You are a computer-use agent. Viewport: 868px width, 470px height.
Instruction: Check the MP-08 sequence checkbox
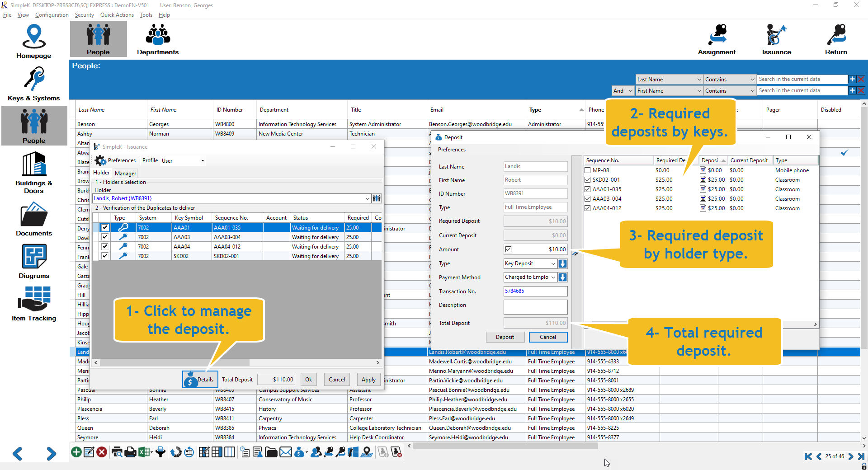coord(588,170)
